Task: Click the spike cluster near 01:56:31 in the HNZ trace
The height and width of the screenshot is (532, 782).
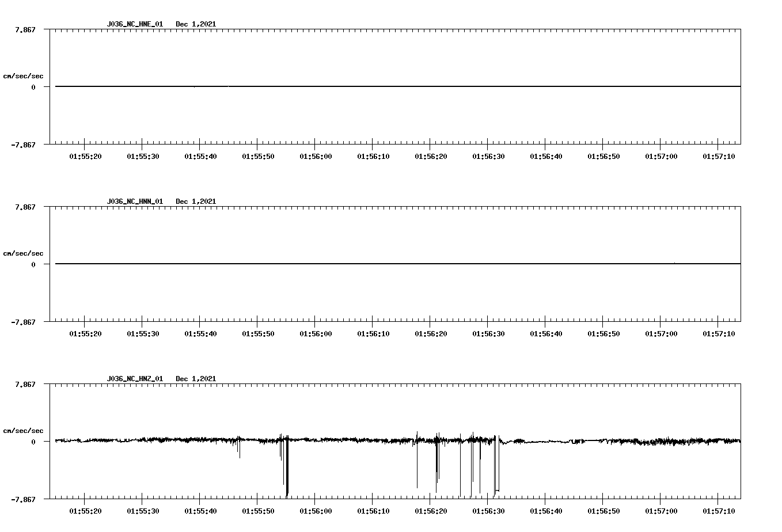Action: pyautogui.click(x=496, y=466)
